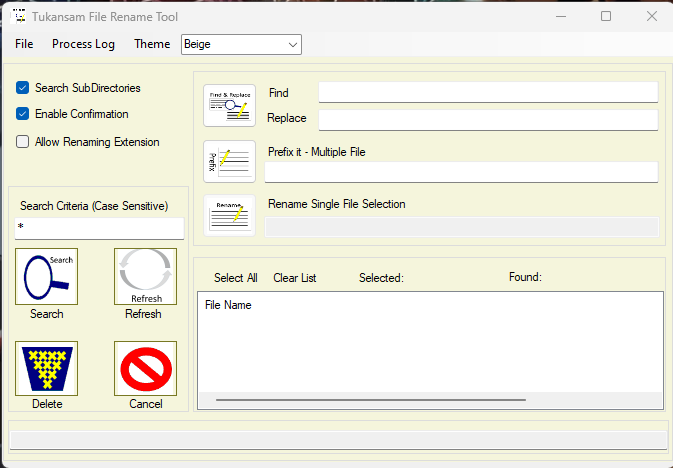Viewport: 673px width, 468px height.
Task: Open the Process Log menu
Action: [x=83, y=44]
